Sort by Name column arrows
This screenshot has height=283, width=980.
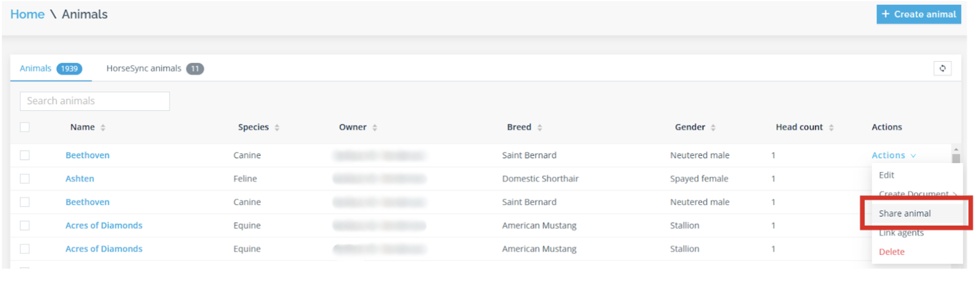click(x=103, y=128)
